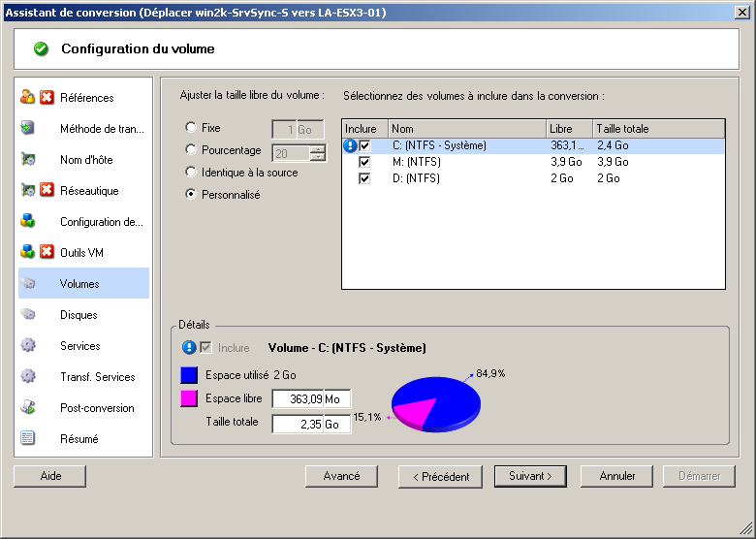
Task: Open the Disques step
Action: point(84,314)
